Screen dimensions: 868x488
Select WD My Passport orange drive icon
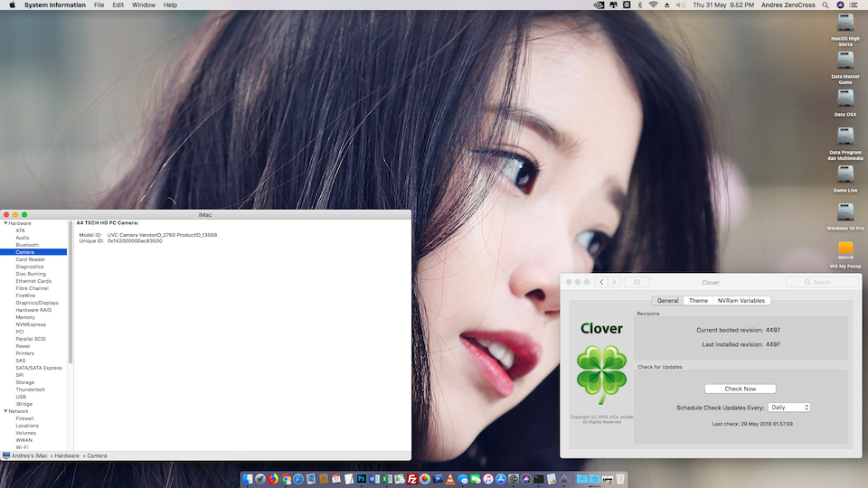click(845, 249)
